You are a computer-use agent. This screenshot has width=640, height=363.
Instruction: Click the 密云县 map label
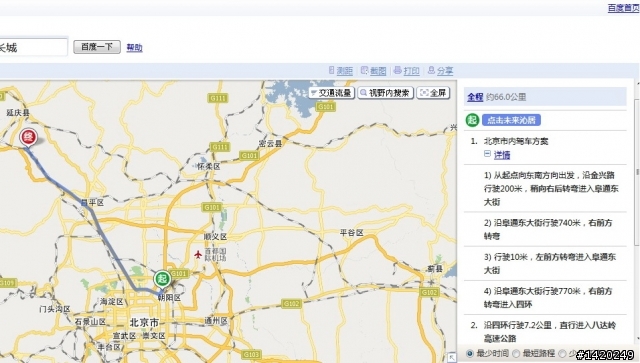[271, 143]
